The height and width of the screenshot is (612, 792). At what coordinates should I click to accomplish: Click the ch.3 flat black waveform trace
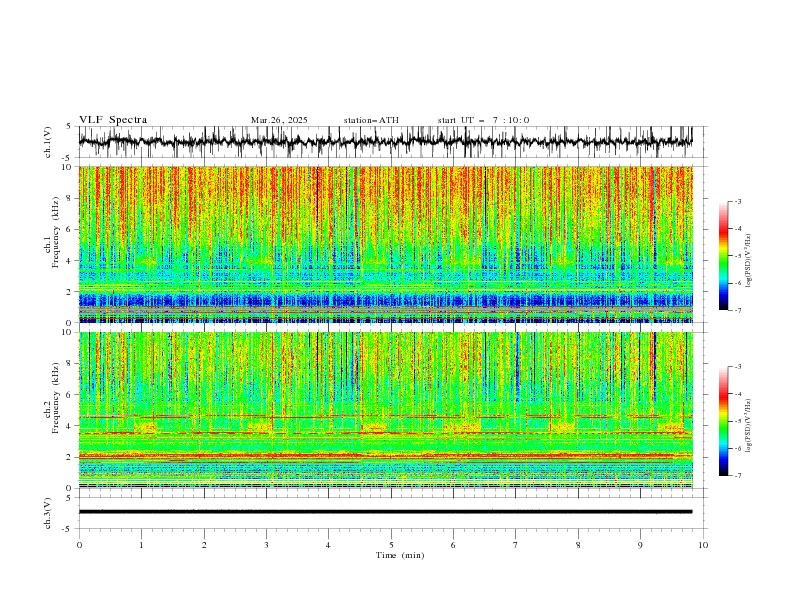point(385,512)
